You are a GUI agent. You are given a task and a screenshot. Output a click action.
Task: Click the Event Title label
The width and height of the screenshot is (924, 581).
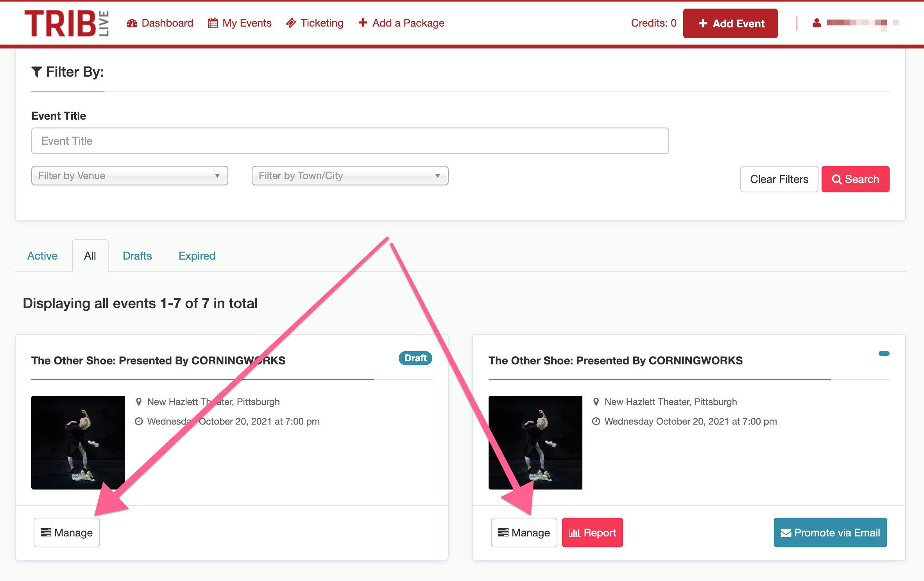[x=59, y=116]
